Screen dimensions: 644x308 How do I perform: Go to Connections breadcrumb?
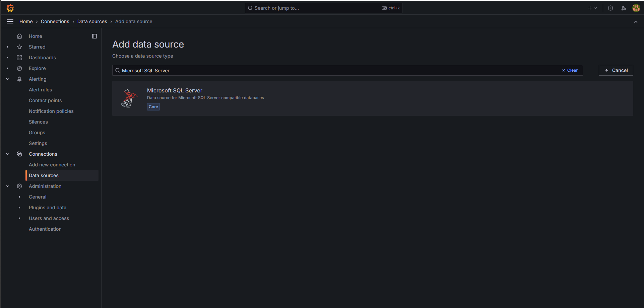coord(55,21)
